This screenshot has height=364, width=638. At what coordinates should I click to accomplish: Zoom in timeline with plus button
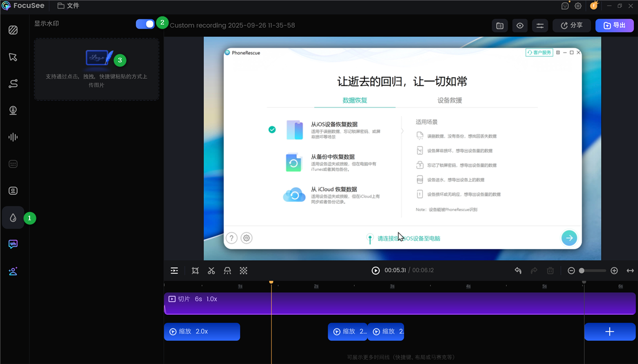point(614,271)
